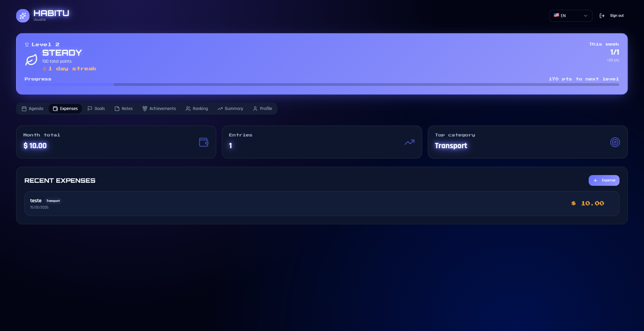Open the Summary tab
Viewport: 644px width, 331px height.
point(230,109)
